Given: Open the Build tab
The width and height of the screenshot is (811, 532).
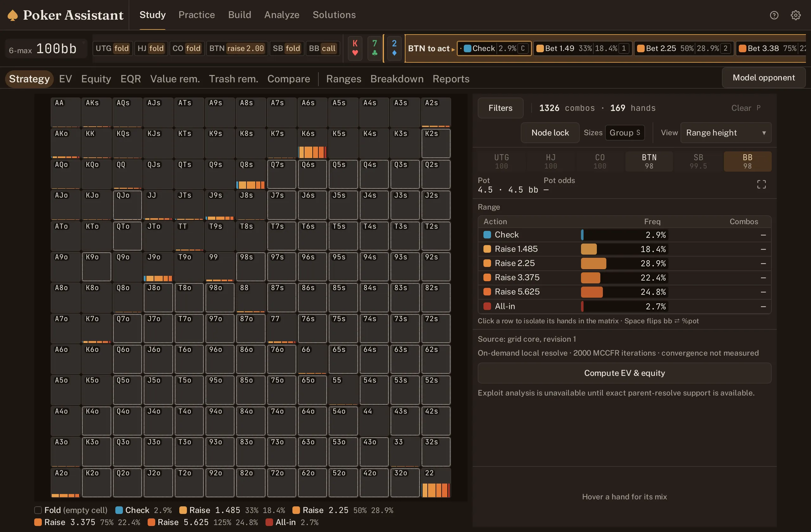Looking at the screenshot, I should click(239, 15).
